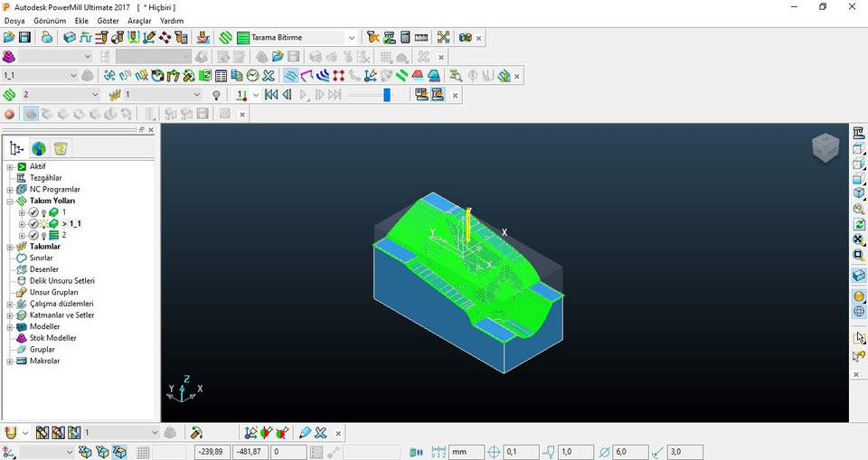Switch to the recycle bin tab
This screenshot has height=460, width=868.
61,148
